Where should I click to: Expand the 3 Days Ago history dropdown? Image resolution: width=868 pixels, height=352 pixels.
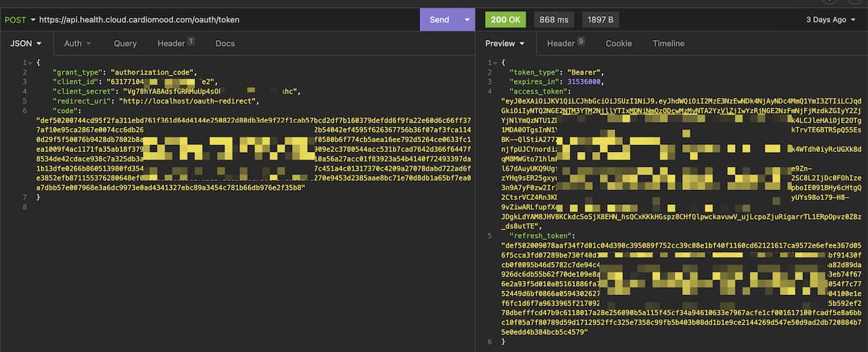(831, 20)
